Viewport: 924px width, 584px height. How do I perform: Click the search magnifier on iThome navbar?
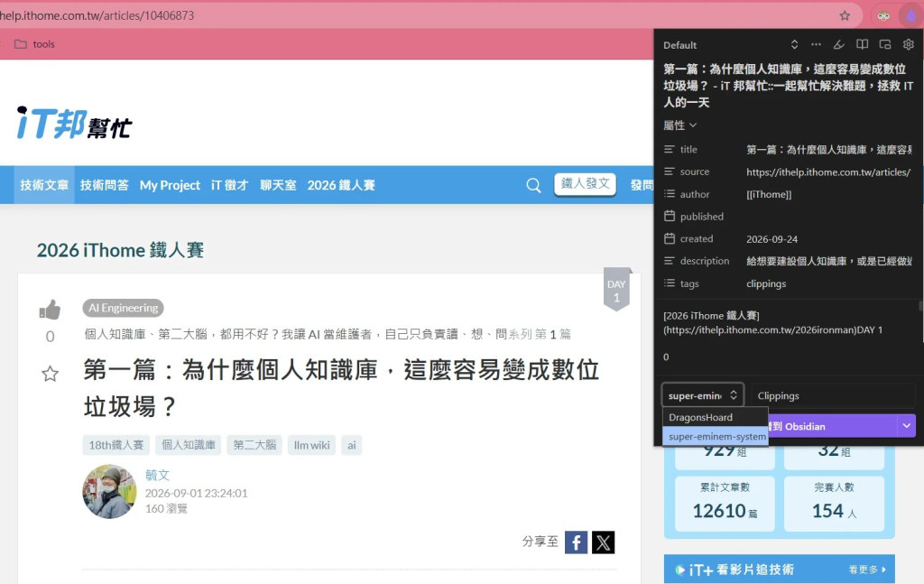[533, 185]
